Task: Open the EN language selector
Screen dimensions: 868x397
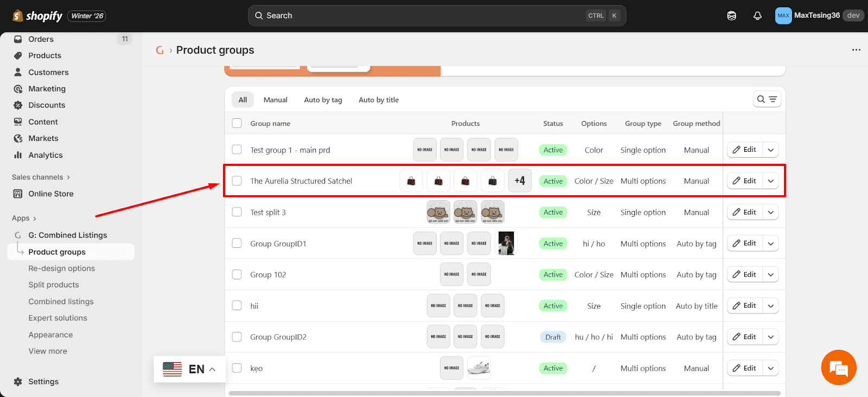Action: tap(189, 369)
